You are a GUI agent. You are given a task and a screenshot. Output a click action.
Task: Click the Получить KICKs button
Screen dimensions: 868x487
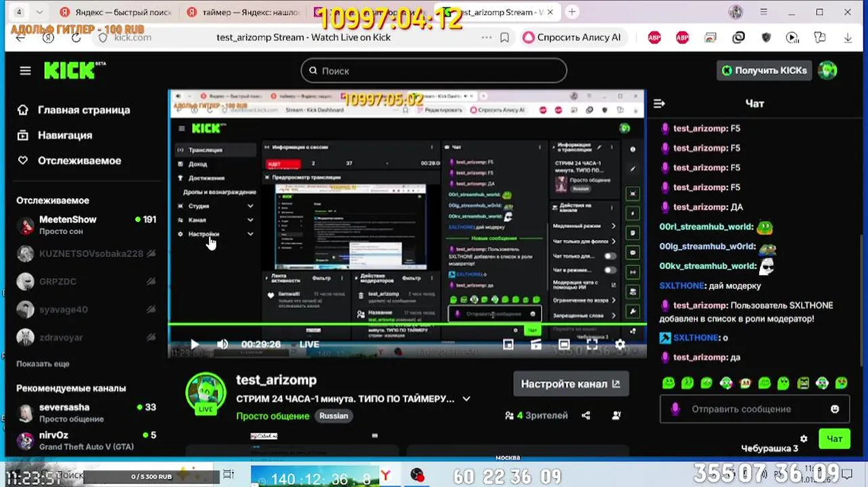pos(764,70)
